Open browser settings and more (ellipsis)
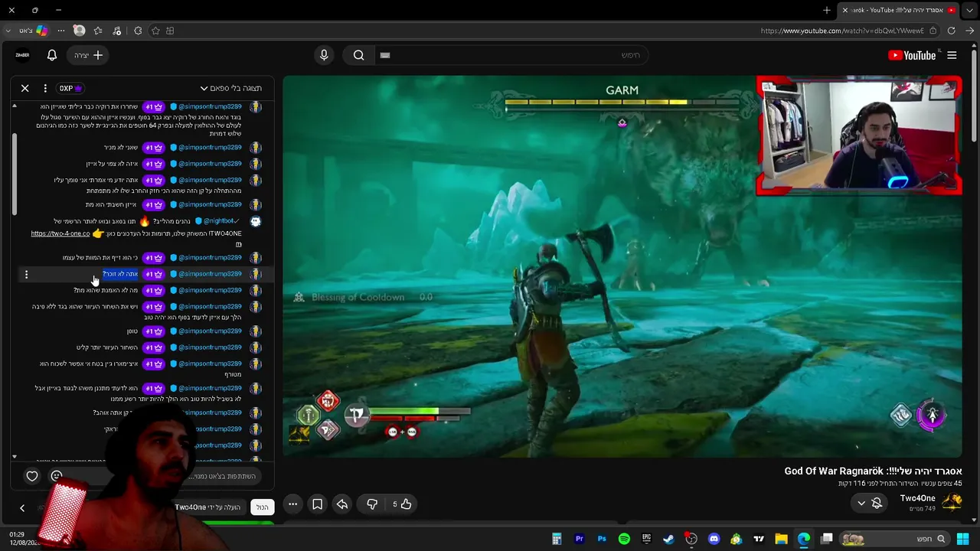980x551 pixels. point(61,31)
